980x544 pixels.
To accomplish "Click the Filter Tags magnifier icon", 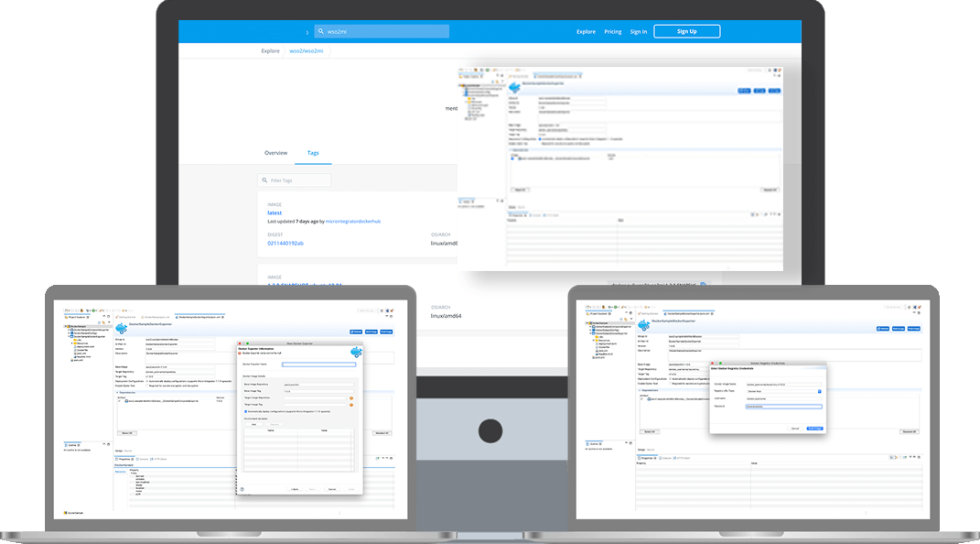I will [x=264, y=181].
